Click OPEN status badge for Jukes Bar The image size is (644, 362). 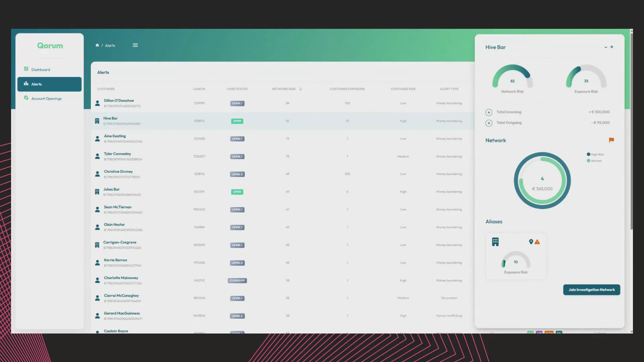(x=237, y=192)
